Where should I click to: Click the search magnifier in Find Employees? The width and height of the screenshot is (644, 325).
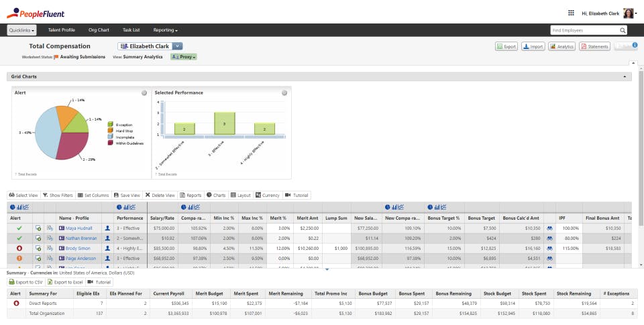click(623, 30)
